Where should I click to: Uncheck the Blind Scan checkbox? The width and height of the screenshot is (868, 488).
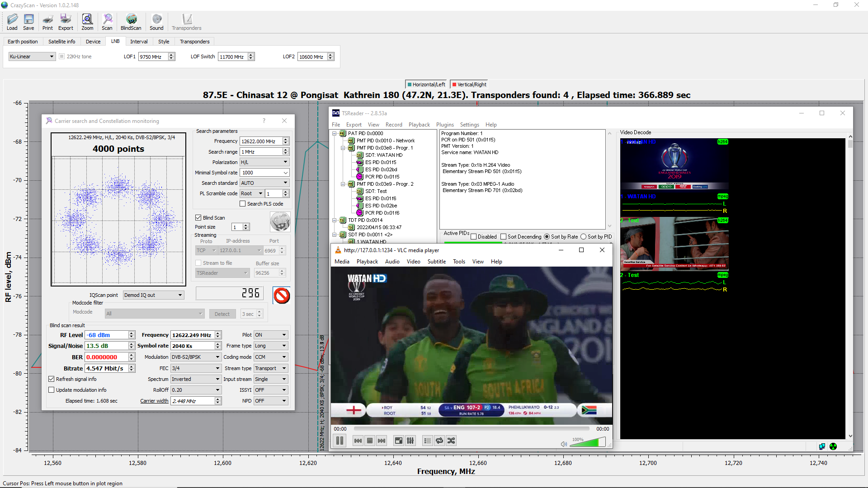click(x=198, y=218)
